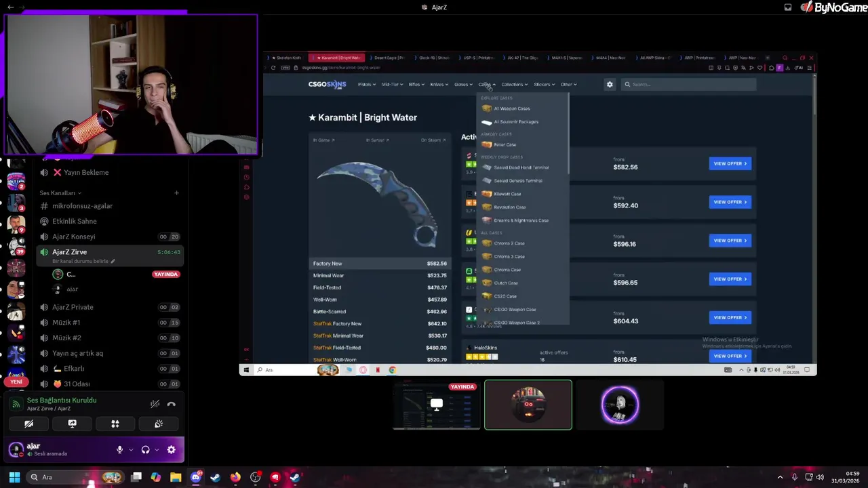Select Factory New price row
The height and width of the screenshot is (488, 868).
[380, 264]
